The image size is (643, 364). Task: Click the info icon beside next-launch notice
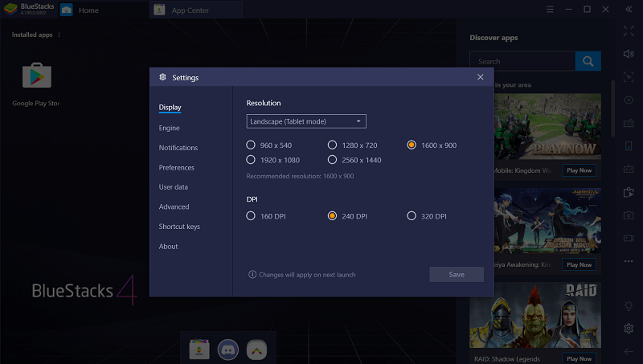pos(252,274)
